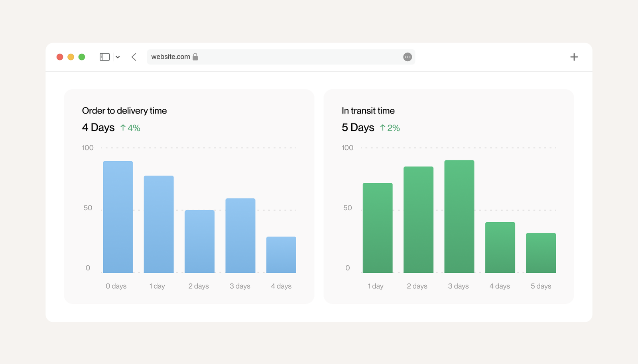Click the lock icon beside website.com
The width and height of the screenshot is (638, 364).
pos(195,57)
